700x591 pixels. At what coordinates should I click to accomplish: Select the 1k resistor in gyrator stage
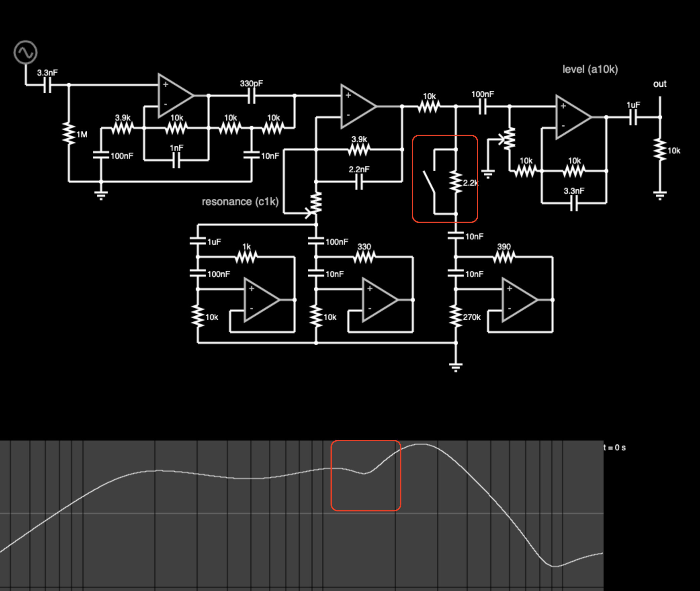pos(246,257)
